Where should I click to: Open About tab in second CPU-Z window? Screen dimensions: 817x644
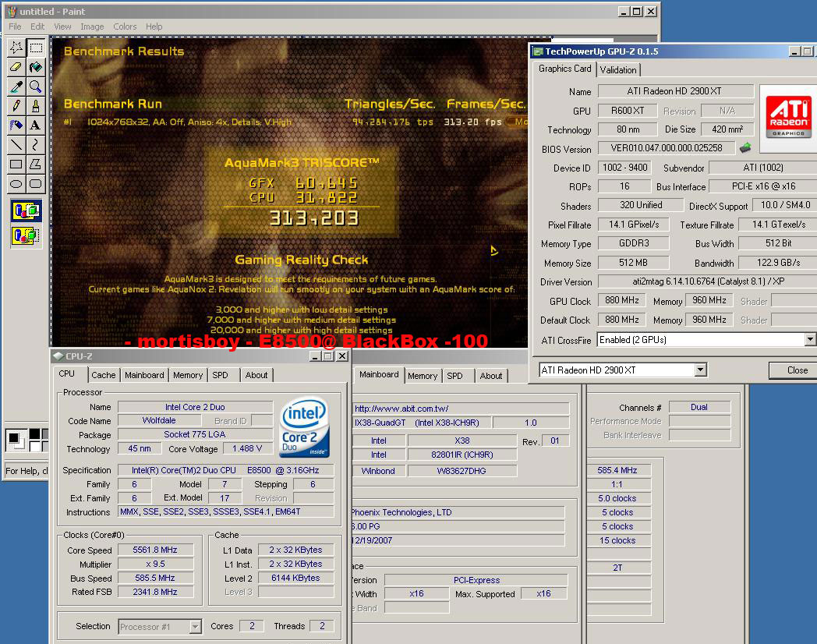pyautogui.click(x=491, y=377)
